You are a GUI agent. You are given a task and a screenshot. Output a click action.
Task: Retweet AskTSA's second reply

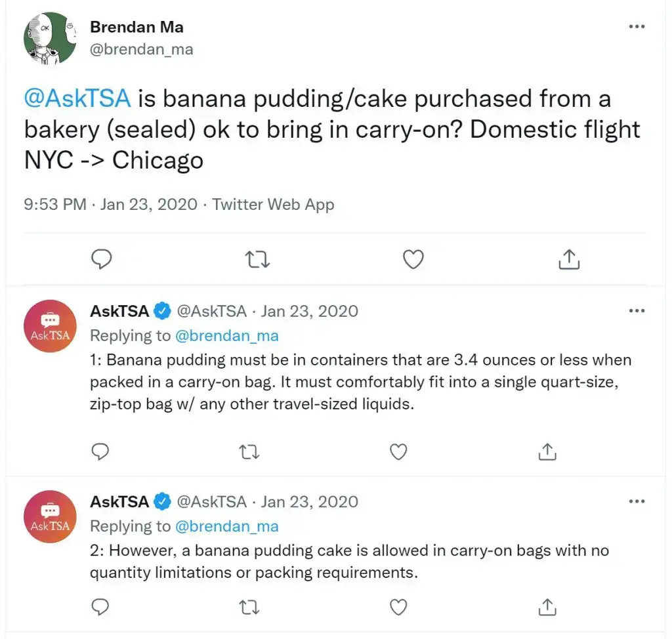tap(249, 607)
